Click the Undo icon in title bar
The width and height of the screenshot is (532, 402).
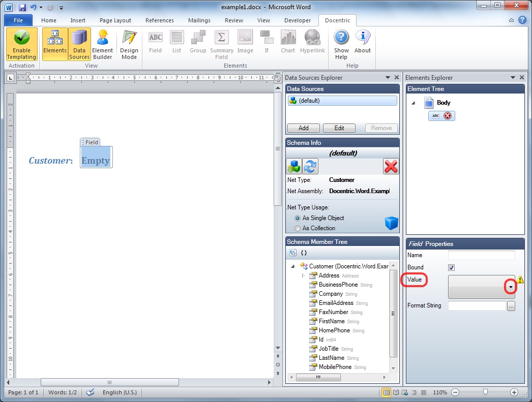33,7
